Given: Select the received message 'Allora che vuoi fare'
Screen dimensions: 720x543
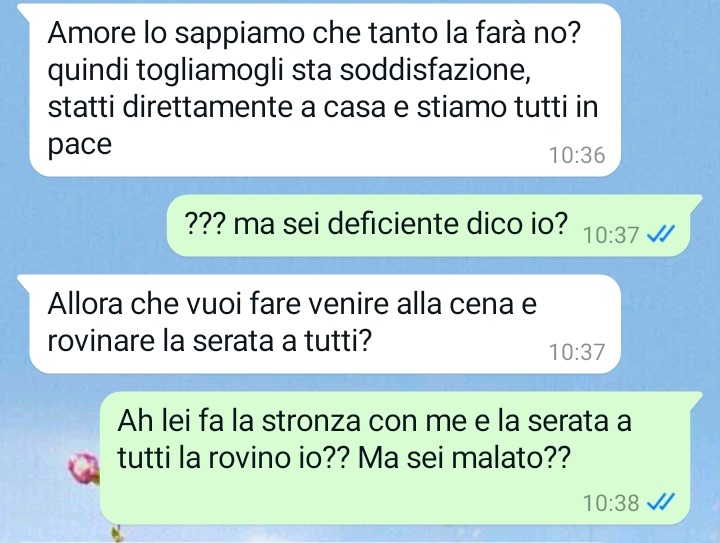Looking at the screenshot, I should click(325, 324).
